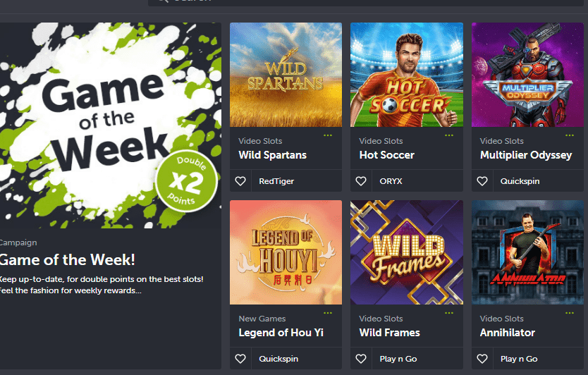Click heart icon on Wild Frames card

coord(361,359)
